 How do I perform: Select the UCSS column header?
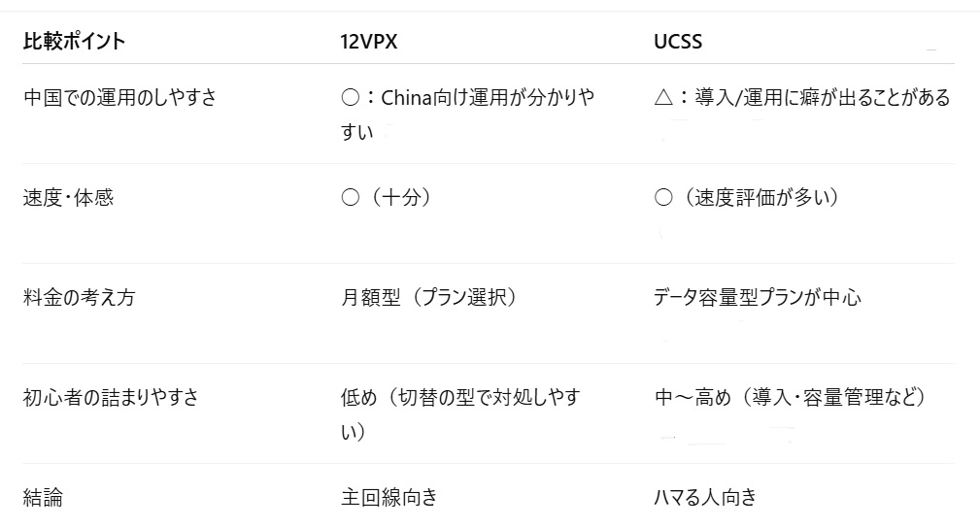[x=678, y=42]
